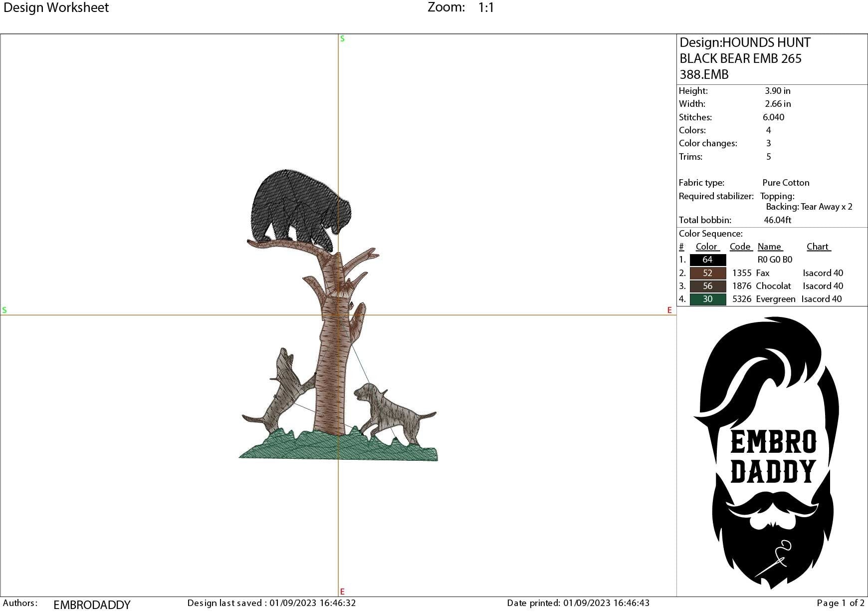
Task: Select the Zoom 1:1 indicator
Action: 461,7
